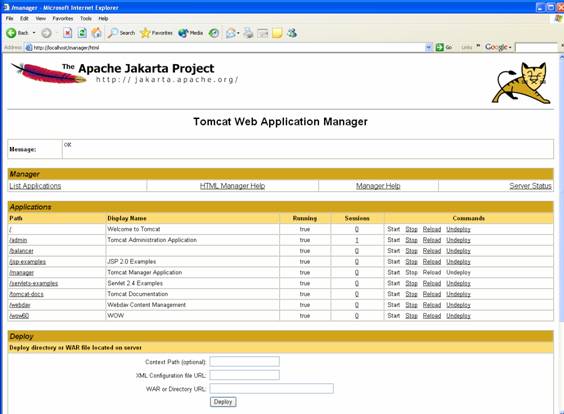Image resolution: width=564 pixels, height=414 pixels.
Task: Click the Deploy button
Action: 223,402
